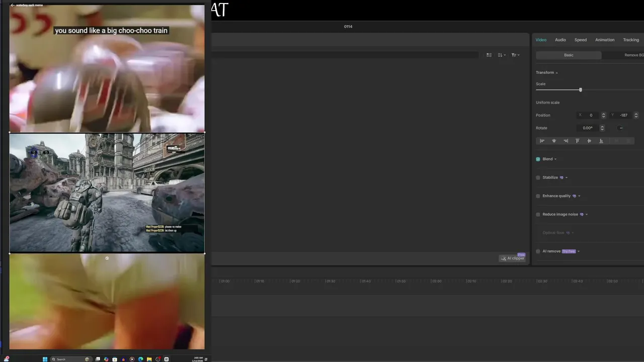Viewport: 644px width, 362px height.
Task: Click the Rotate angle value field
Action: click(x=588, y=128)
